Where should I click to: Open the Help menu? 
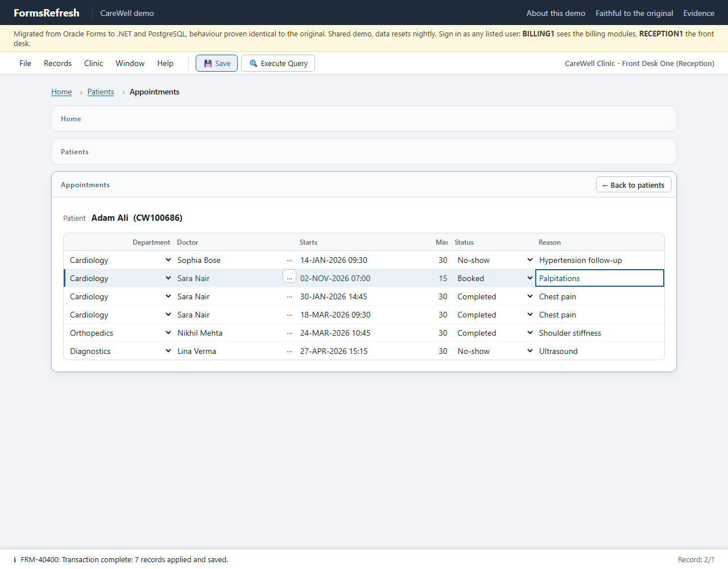[165, 63]
